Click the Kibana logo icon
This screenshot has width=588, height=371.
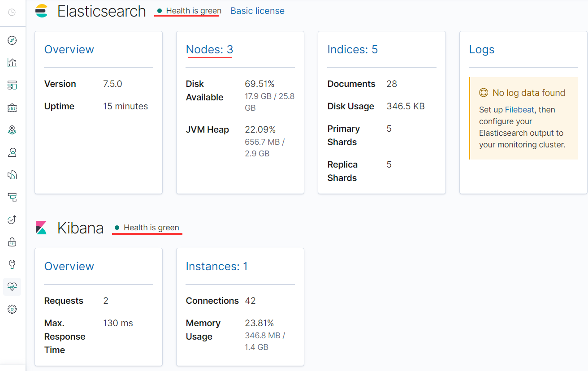click(42, 228)
